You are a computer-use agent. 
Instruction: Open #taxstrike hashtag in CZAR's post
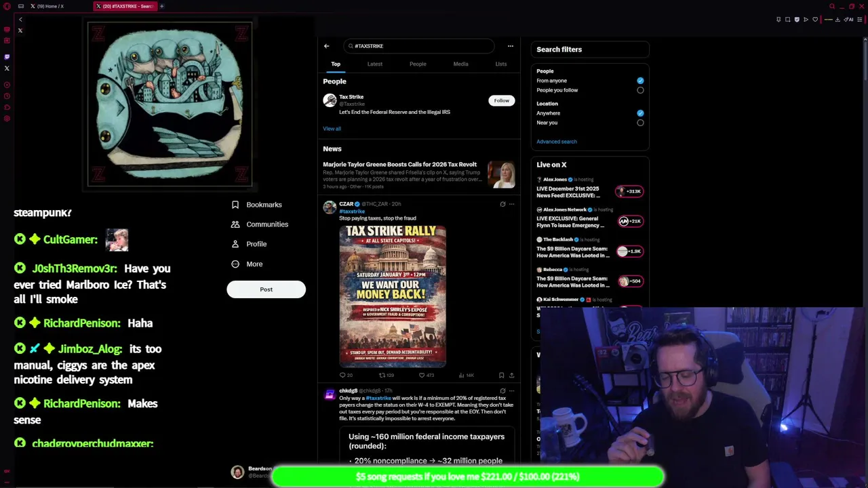coord(352,211)
